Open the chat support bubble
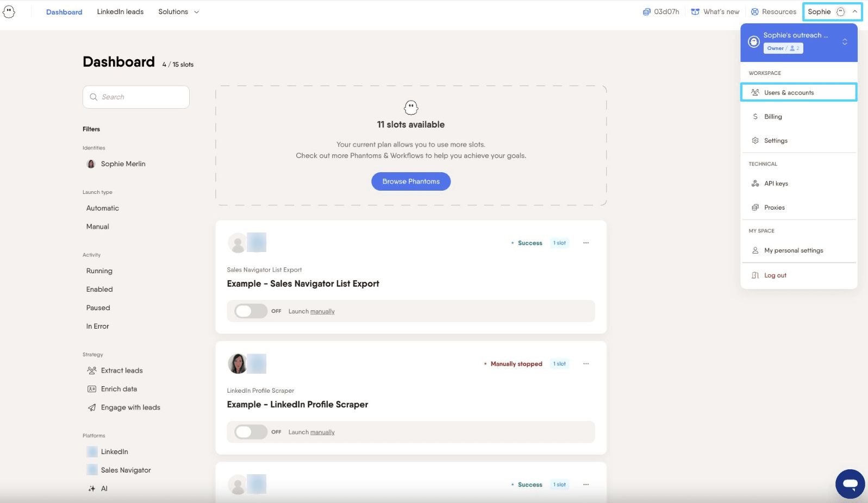This screenshot has width=868, height=503. tap(850, 484)
